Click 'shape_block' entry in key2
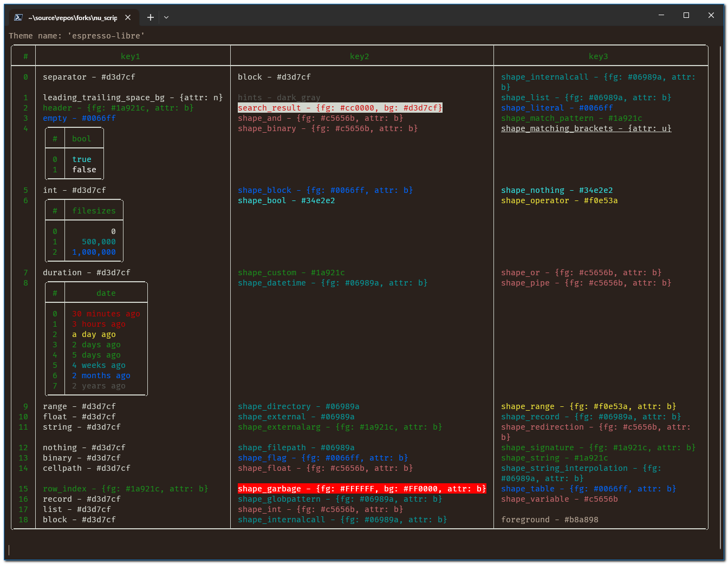Viewport: 728px width, 564px height. pyautogui.click(x=326, y=190)
